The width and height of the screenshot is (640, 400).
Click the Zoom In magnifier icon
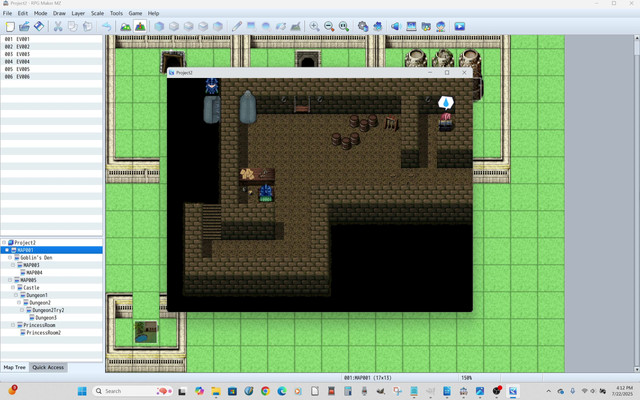coord(314,27)
